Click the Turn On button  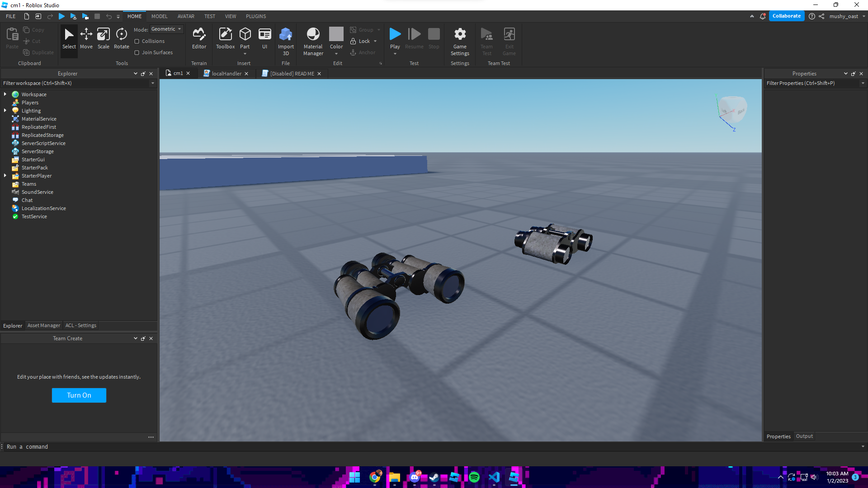tap(79, 395)
